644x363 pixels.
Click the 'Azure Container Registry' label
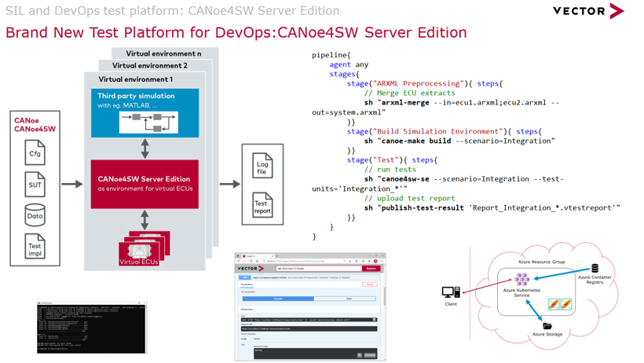coord(595,280)
